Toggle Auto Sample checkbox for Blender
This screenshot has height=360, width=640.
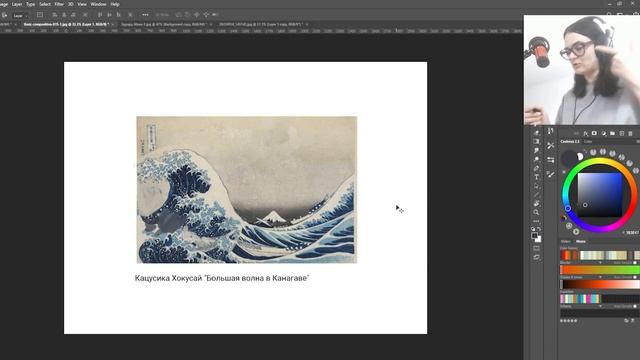[635, 263]
